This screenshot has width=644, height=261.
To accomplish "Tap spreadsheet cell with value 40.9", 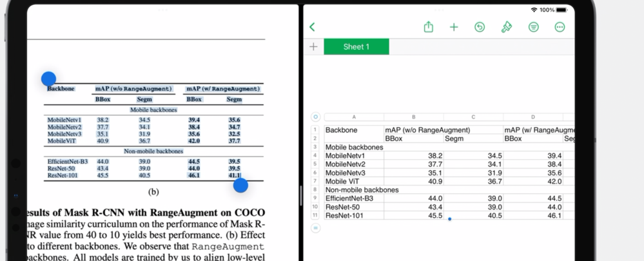I will tap(414, 181).
